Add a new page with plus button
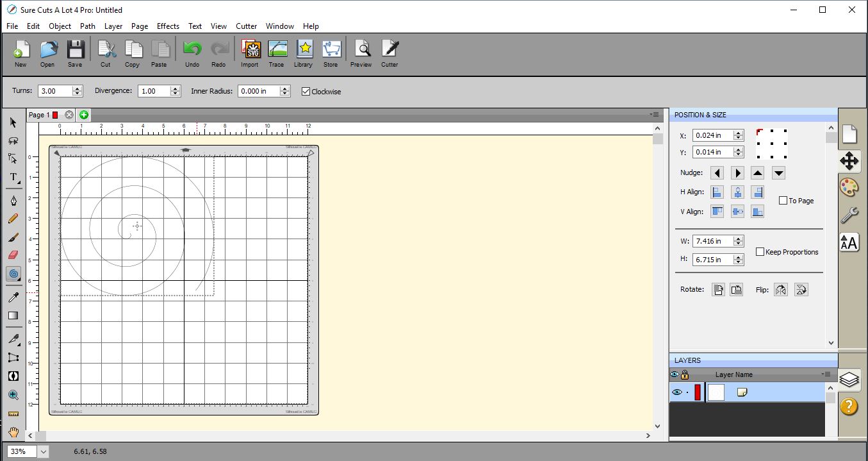This screenshot has width=868, height=461. point(84,115)
